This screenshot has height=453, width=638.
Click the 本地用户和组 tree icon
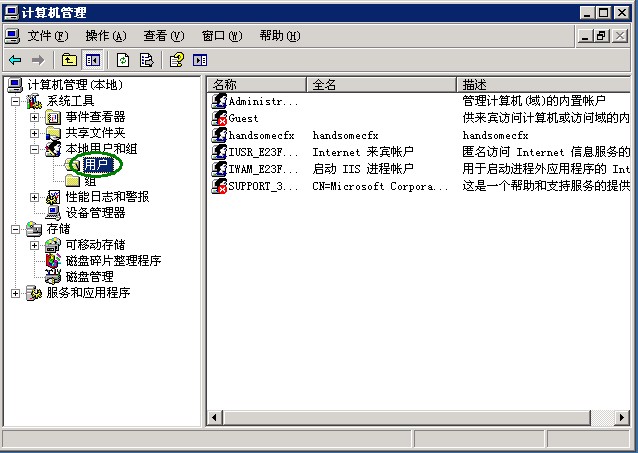coord(53,149)
